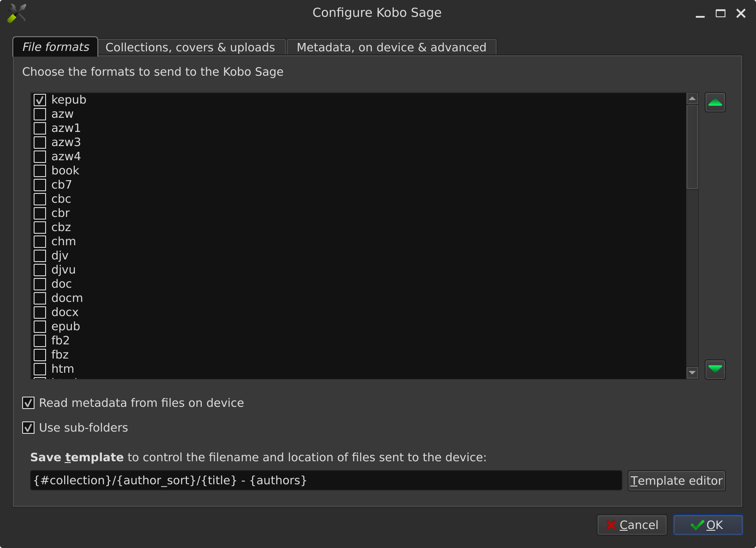Enable the cbc format checkbox
This screenshot has height=548, width=756.
tap(40, 199)
